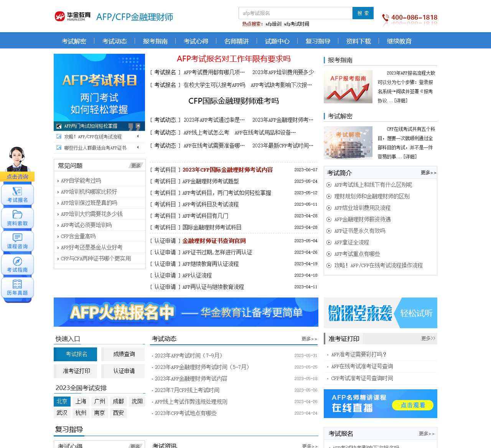491x448 pixels.
Task: Select 北京 city tab
Action: point(62,402)
